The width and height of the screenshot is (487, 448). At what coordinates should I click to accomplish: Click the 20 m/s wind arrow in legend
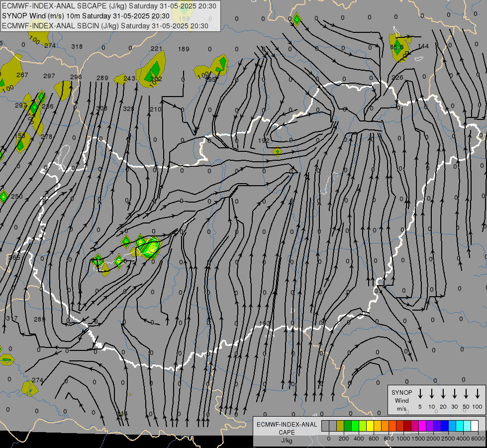click(443, 394)
